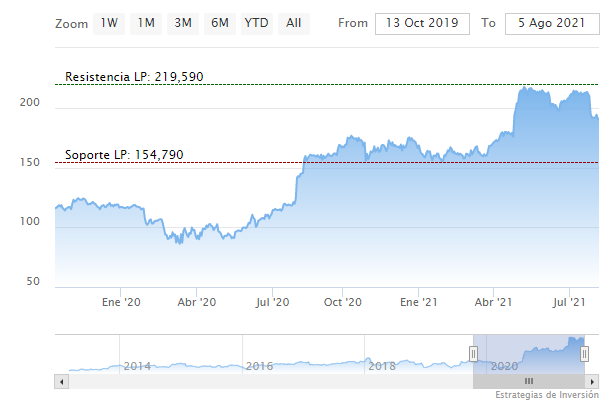Click the navigator's right range handle
Image resolution: width=612 pixels, height=405 pixels.
[584, 353]
